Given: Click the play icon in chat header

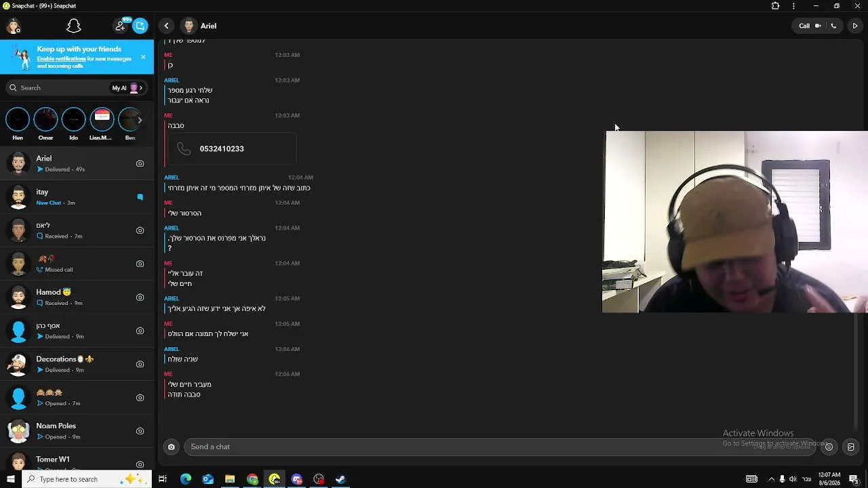Looking at the screenshot, I should click(x=855, y=26).
